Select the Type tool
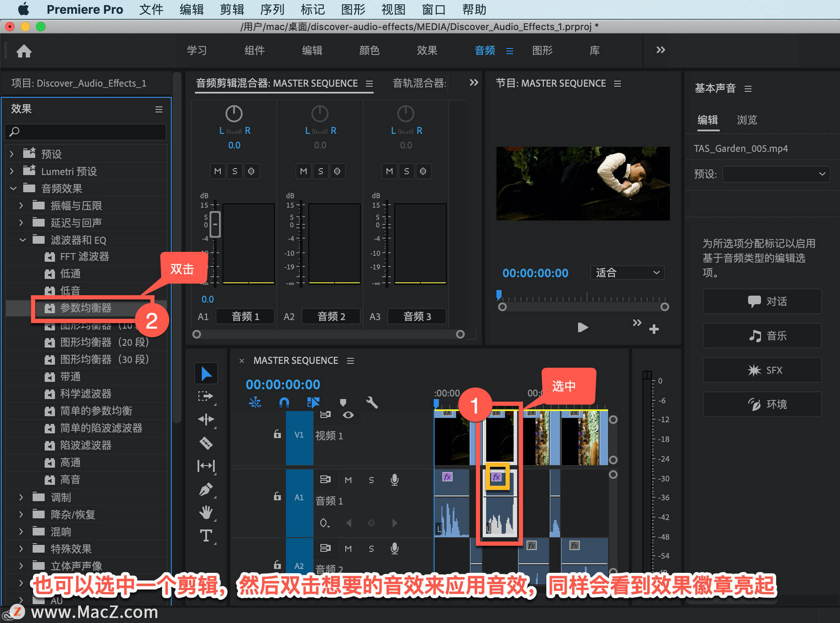This screenshot has width=840, height=623. [206, 536]
